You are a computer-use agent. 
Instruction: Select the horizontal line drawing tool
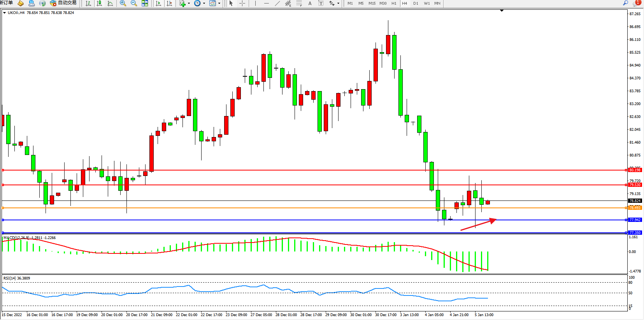(x=266, y=3)
